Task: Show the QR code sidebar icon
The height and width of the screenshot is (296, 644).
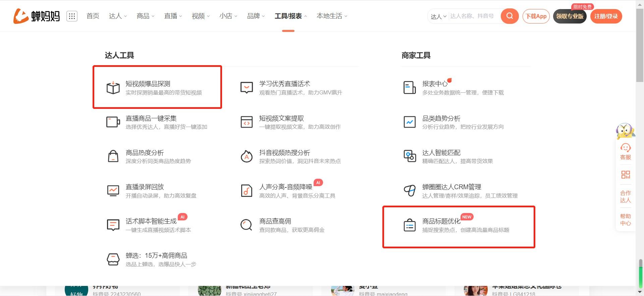Action: [x=626, y=175]
